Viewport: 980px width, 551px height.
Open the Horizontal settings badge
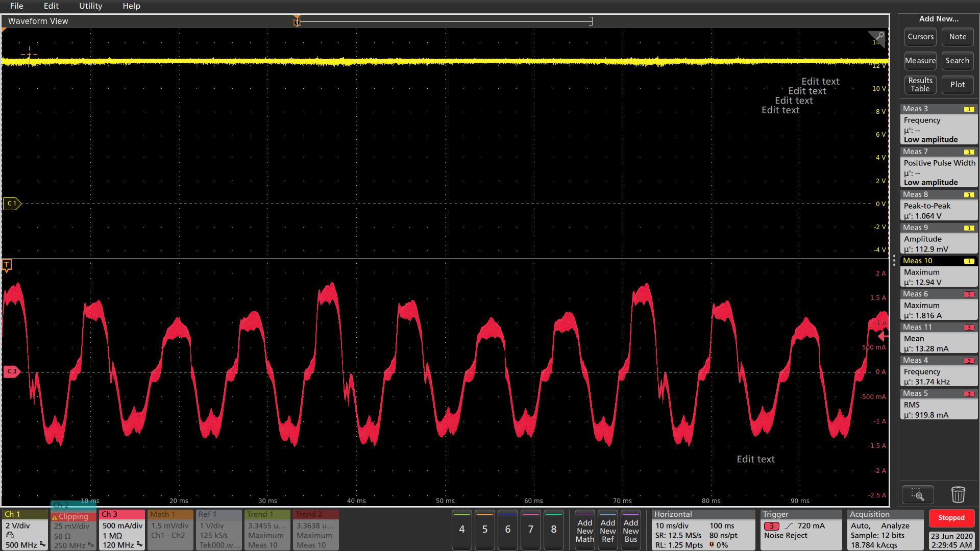click(x=703, y=530)
